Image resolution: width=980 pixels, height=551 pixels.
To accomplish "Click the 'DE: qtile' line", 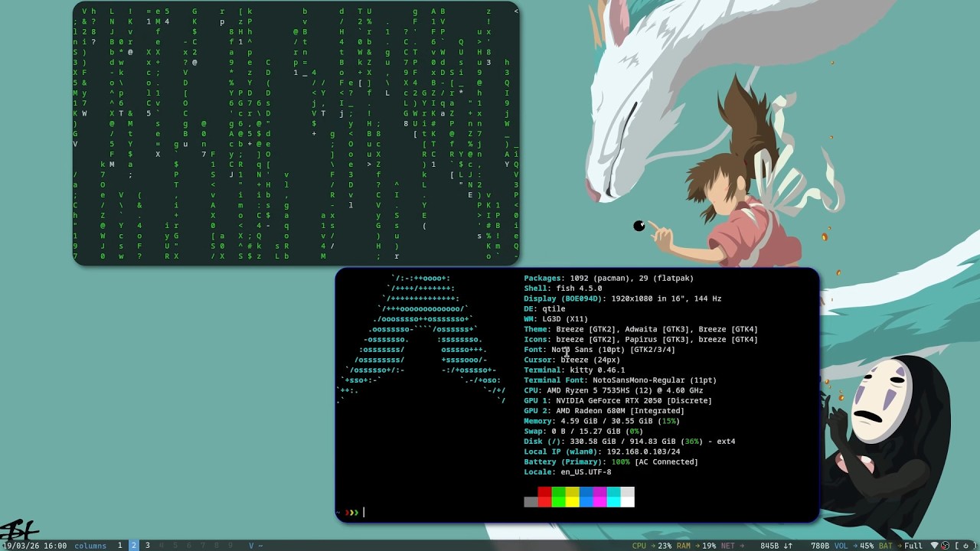I will (x=544, y=308).
